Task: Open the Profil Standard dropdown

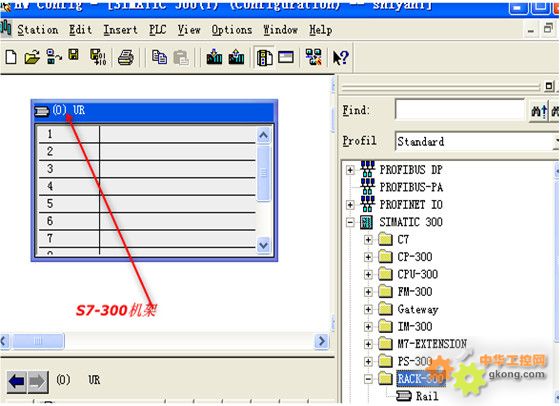Action: coord(556,141)
